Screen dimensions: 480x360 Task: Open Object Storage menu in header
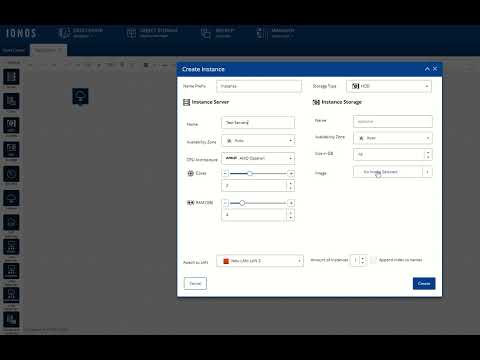pyautogui.click(x=152, y=33)
